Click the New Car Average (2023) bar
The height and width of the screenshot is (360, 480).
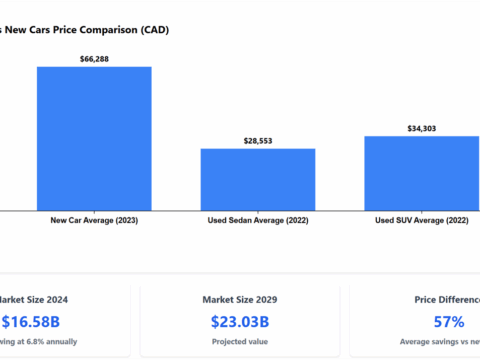tap(94, 139)
